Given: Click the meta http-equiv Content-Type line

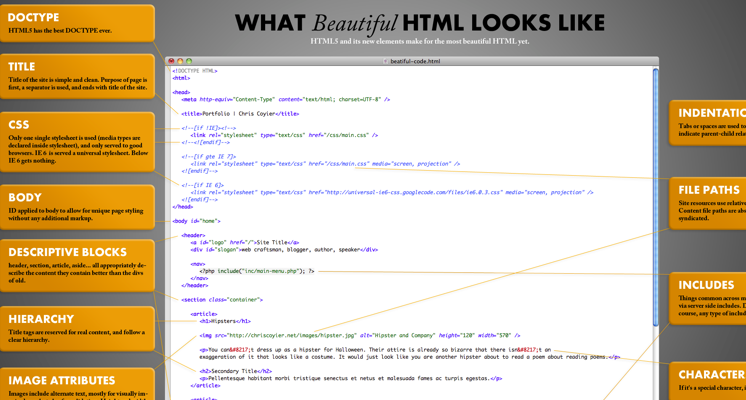Looking at the screenshot, I should coord(285,99).
